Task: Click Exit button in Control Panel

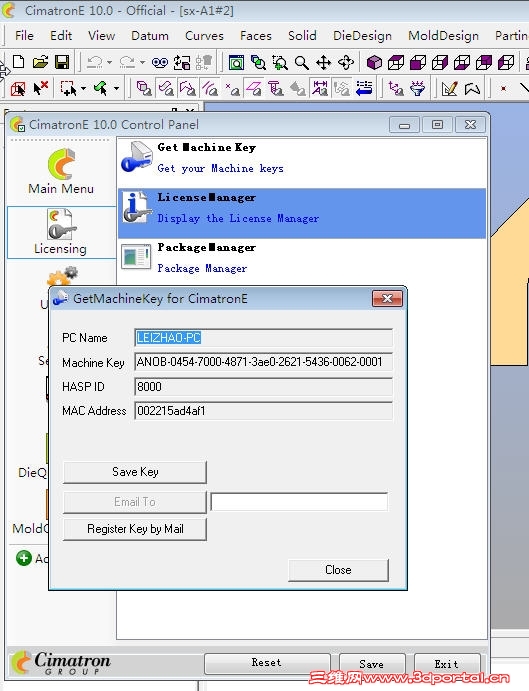Action: point(447,664)
